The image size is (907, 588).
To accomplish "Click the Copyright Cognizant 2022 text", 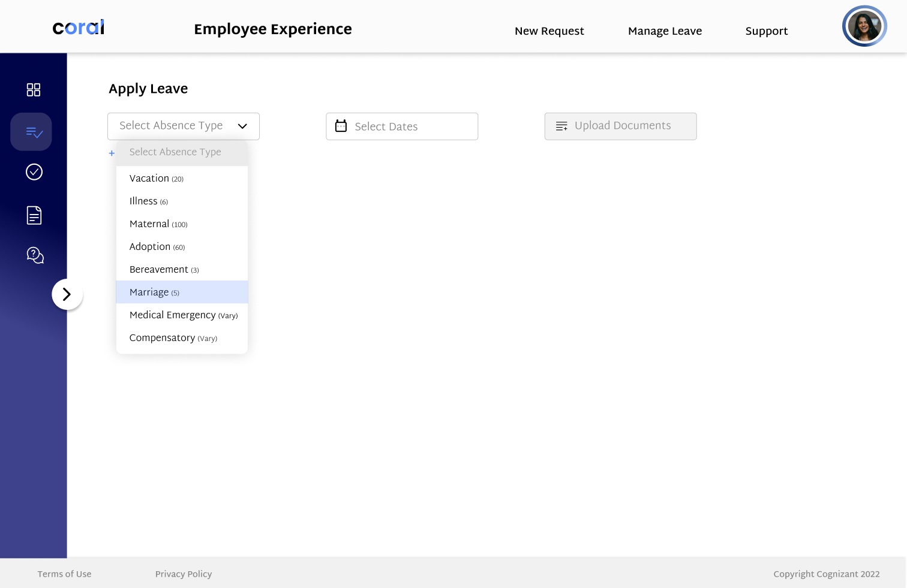I will pos(827,574).
